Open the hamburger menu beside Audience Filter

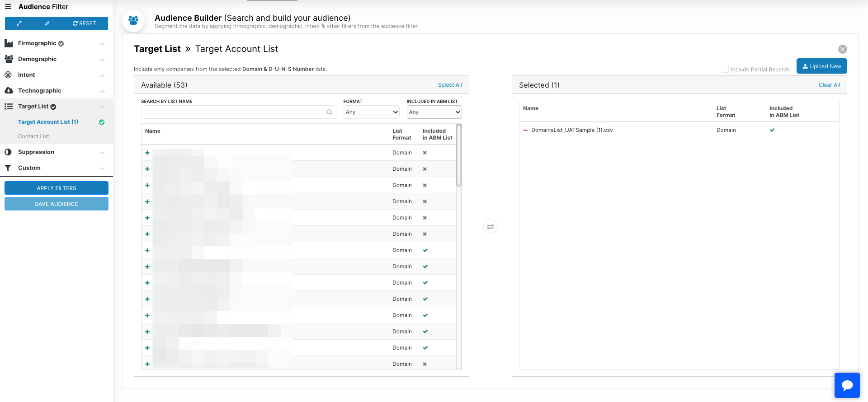click(x=8, y=7)
